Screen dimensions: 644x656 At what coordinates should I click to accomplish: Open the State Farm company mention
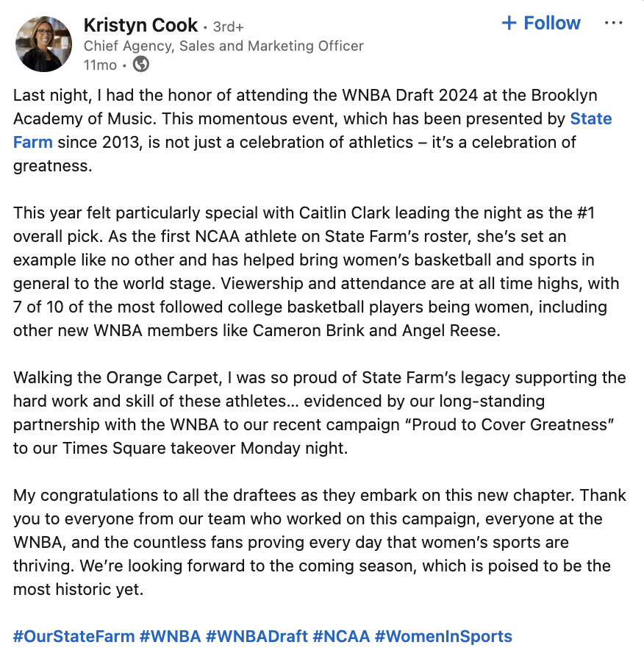[591, 119]
